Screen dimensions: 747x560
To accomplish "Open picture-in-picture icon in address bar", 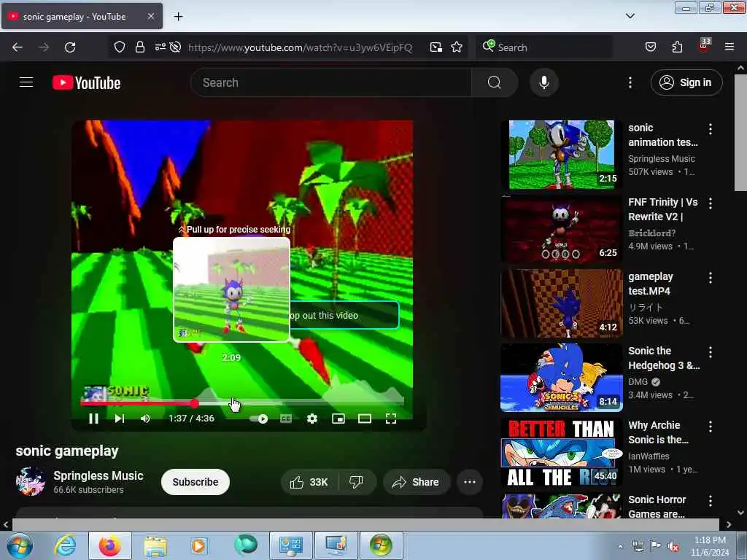I will (436, 47).
